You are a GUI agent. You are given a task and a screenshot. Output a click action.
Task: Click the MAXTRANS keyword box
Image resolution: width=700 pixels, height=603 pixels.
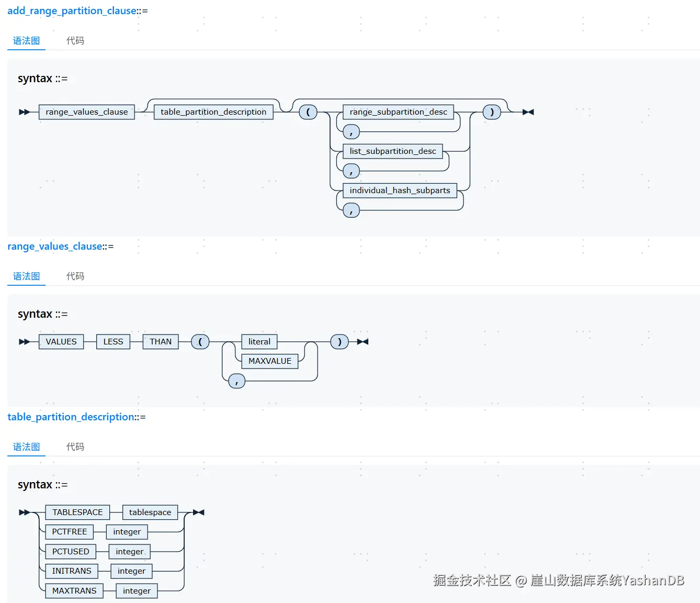(x=74, y=591)
